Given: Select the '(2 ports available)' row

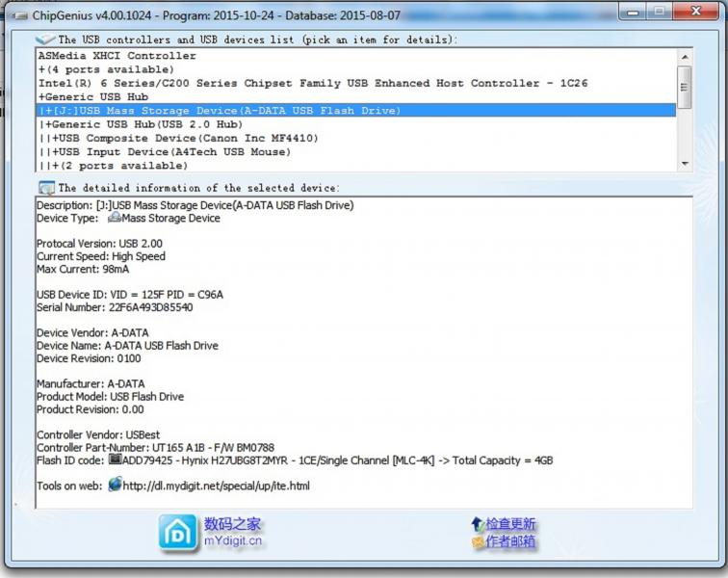Looking at the screenshot, I should click(x=355, y=166).
